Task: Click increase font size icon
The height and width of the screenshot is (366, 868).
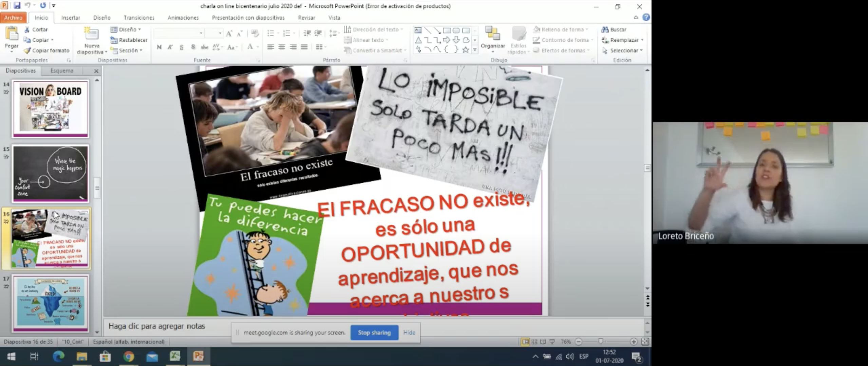Action: click(229, 33)
